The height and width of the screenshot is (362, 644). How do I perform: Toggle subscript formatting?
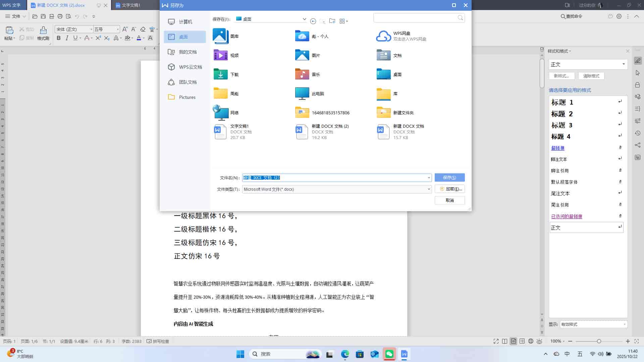coord(107,38)
